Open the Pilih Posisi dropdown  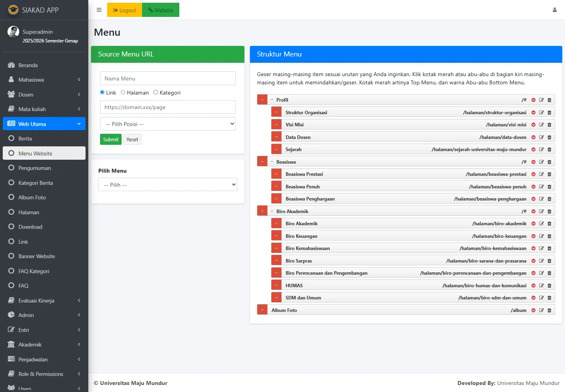coord(168,124)
